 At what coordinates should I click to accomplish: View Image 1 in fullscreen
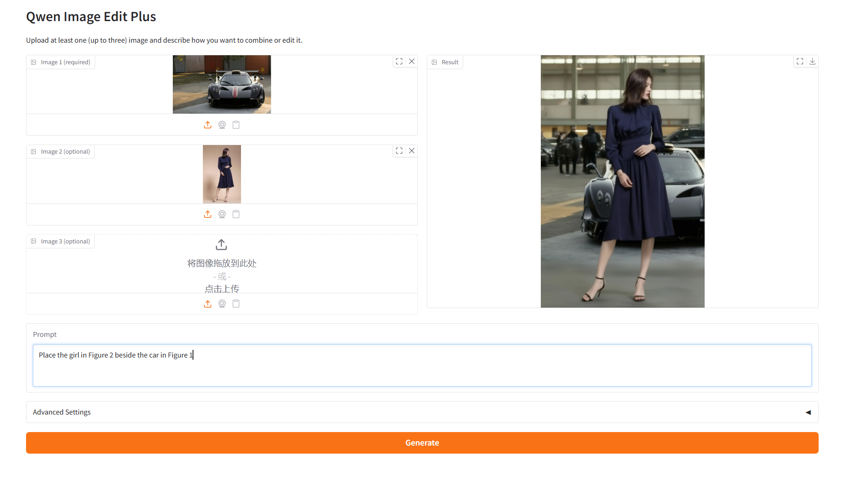tap(399, 62)
